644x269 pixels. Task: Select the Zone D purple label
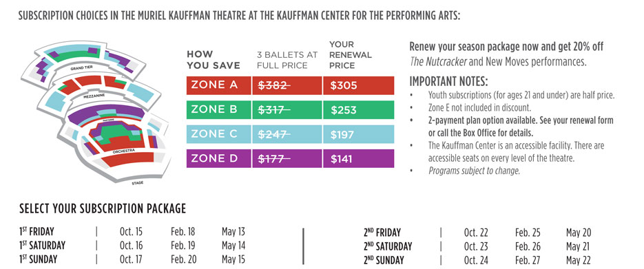(218, 158)
